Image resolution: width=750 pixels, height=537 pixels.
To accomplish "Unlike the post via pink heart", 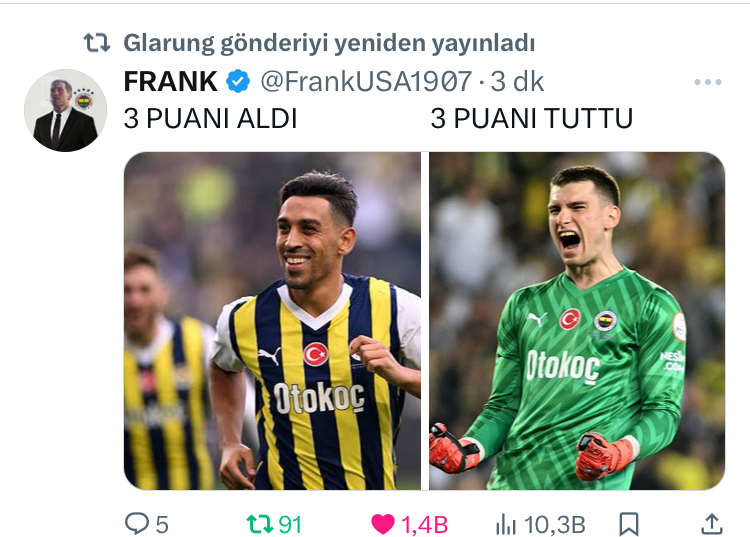I will (383, 524).
